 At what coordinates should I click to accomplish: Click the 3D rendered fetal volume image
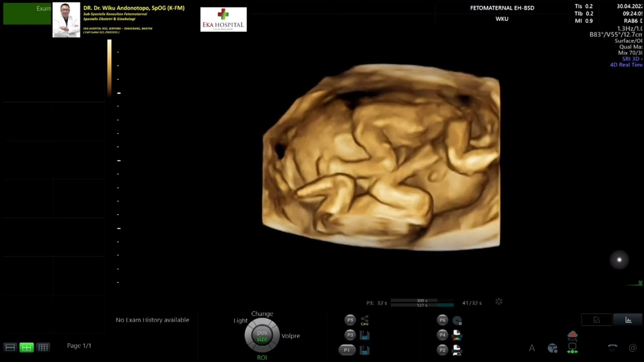(x=381, y=157)
